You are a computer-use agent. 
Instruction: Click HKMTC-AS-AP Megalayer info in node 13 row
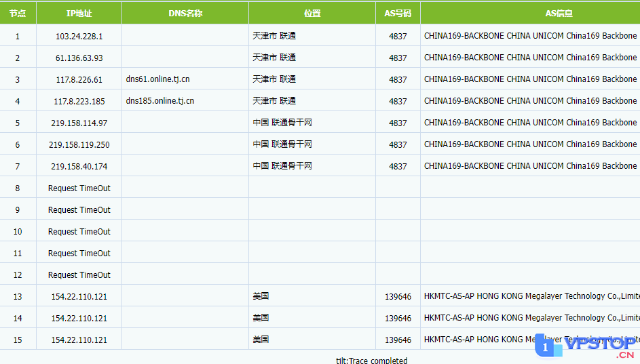pyautogui.click(x=532, y=296)
